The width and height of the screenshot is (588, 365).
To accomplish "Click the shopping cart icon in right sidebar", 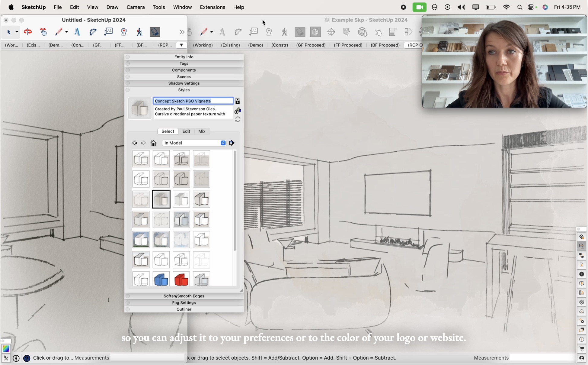I will tap(581, 349).
